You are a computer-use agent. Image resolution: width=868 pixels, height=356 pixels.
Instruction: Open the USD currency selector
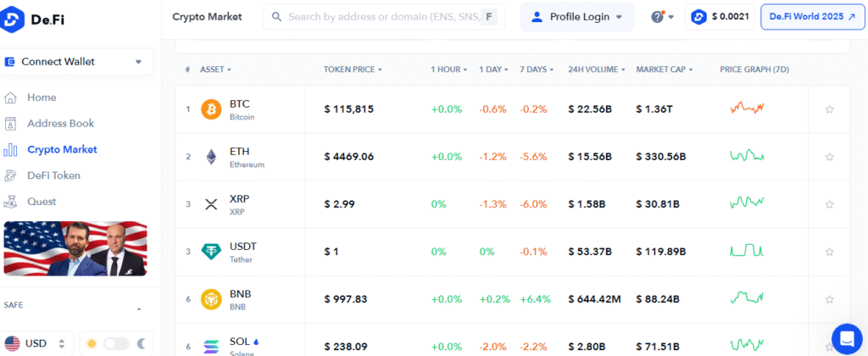pos(36,343)
